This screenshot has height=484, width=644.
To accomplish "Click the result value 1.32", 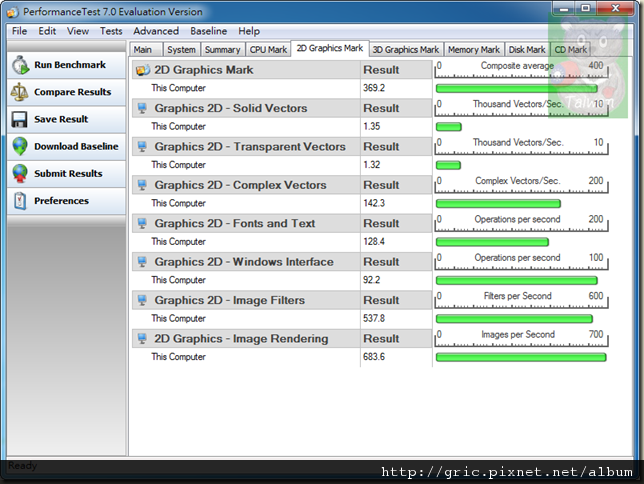I will pos(371,165).
